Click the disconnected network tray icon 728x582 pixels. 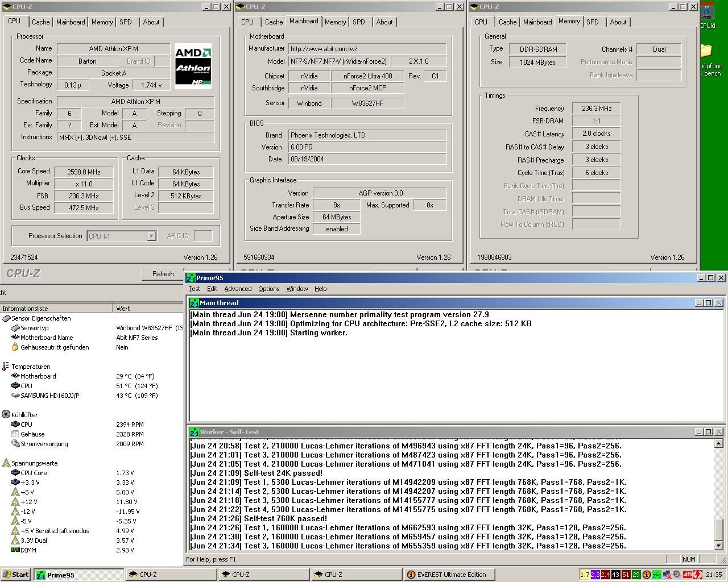[667, 575]
